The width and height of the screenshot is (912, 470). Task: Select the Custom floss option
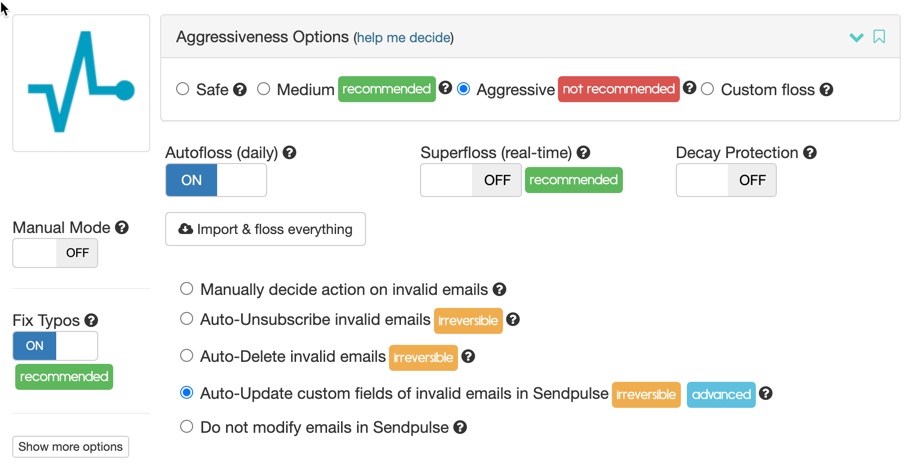click(708, 89)
